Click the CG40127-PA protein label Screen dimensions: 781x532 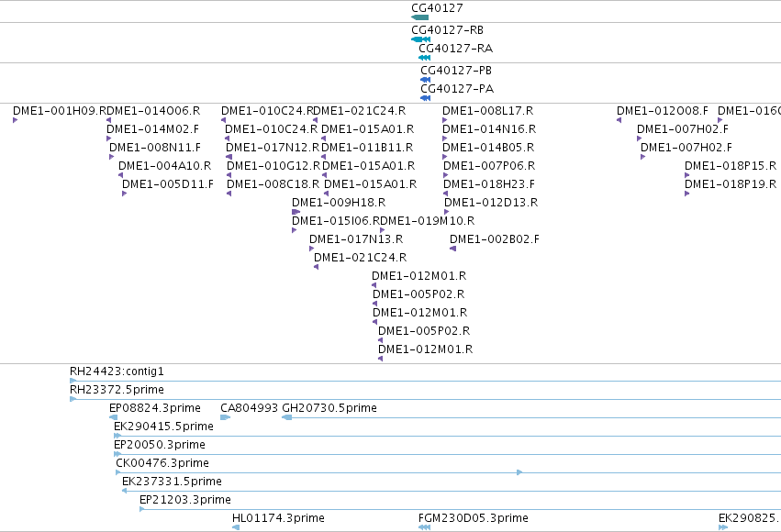coord(457,89)
